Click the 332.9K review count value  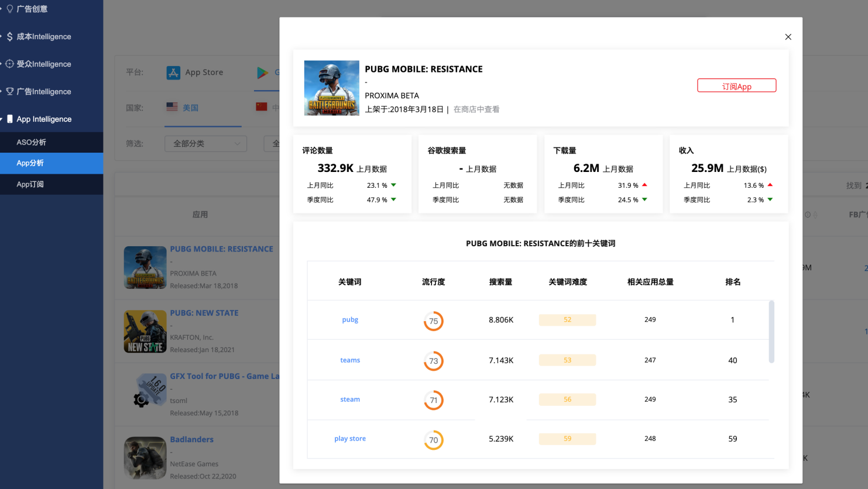pyautogui.click(x=335, y=168)
